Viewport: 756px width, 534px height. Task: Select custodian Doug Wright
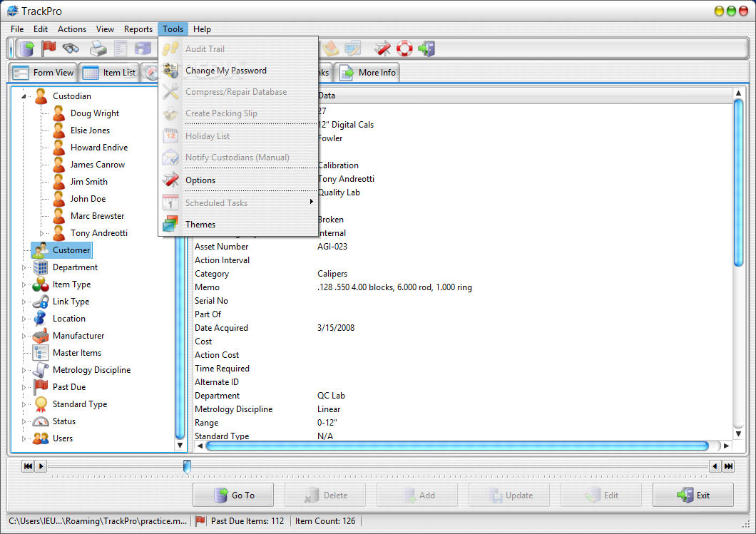(94, 113)
